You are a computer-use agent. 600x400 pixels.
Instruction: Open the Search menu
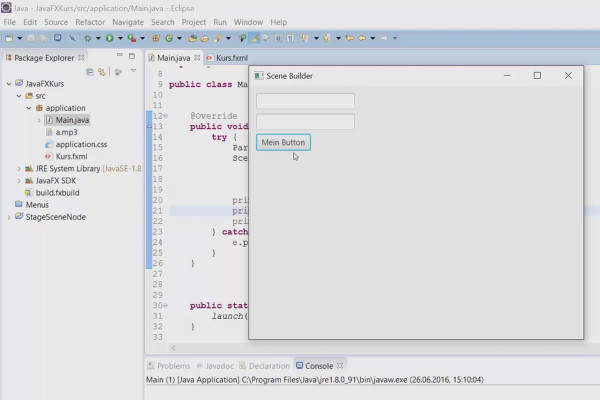[x=163, y=22]
